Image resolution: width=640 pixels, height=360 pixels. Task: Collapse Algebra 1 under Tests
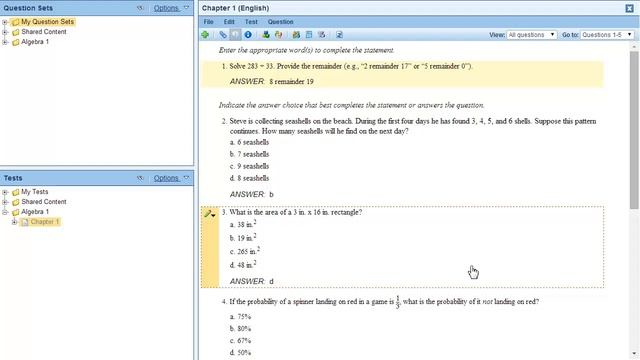click(5, 212)
